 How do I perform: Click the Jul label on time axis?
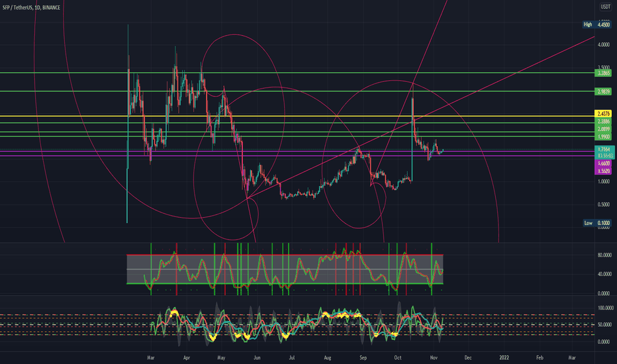[291, 357]
